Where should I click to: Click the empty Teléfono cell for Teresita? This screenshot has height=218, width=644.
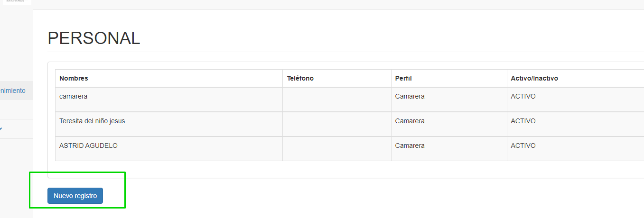pos(336,124)
